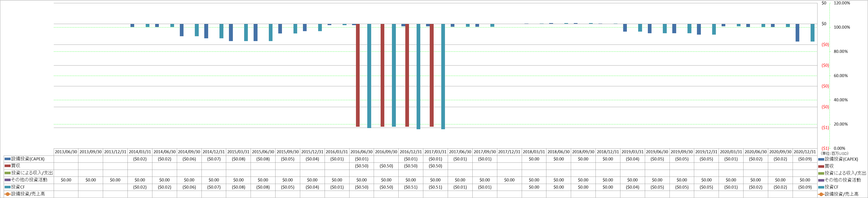
Task: Select その他の投資活動 in the left legend
Action: (29, 180)
